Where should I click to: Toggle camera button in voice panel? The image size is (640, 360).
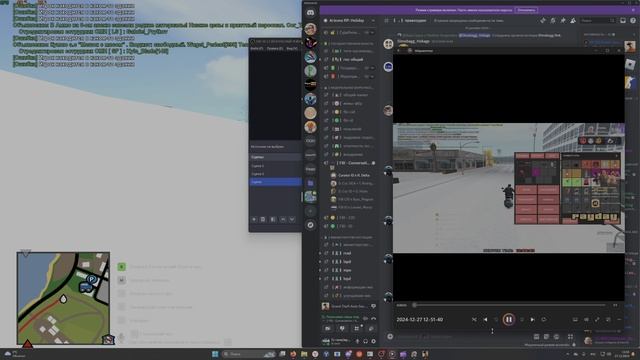[x=328, y=329]
